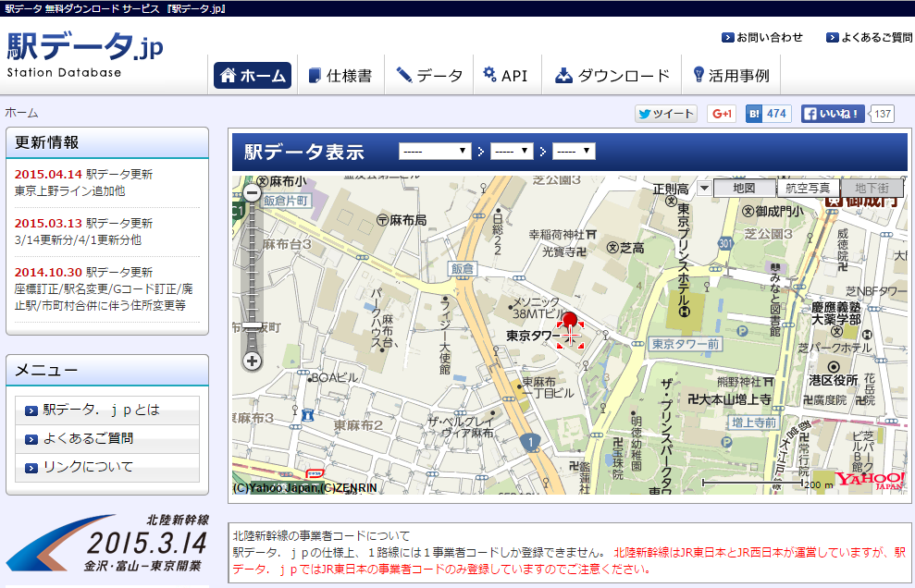Click the arrow icon beside お問い合わせ
Viewport: 915px width, 588px height.
pos(728,37)
